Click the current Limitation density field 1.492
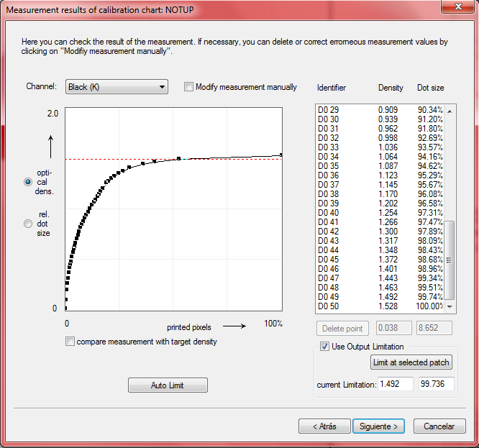The width and height of the screenshot is (479, 448). (x=396, y=384)
